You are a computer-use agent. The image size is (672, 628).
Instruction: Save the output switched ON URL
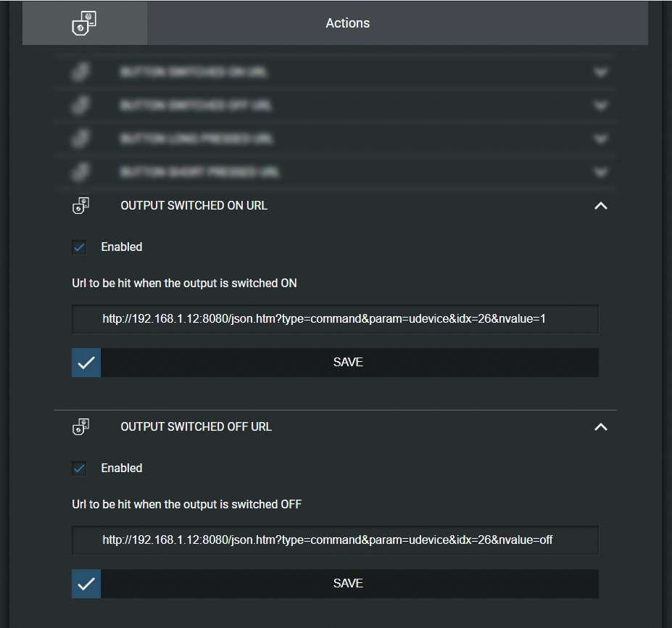pyautogui.click(x=349, y=363)
